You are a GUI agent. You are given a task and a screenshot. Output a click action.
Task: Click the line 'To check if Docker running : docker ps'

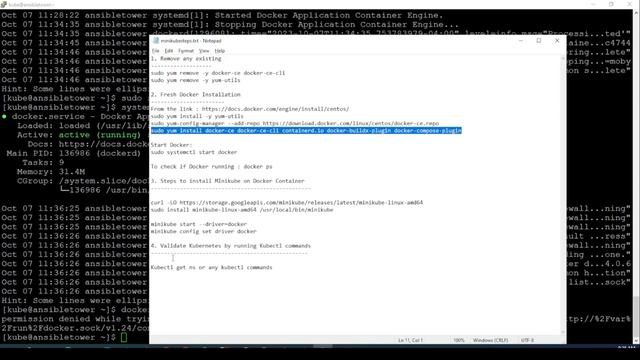(211, 167)
